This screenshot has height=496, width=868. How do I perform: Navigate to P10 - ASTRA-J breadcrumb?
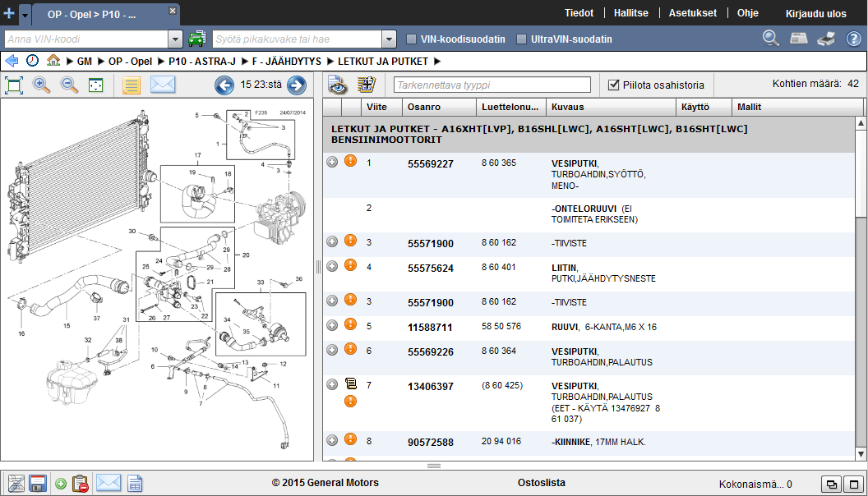pyautogui.click(x=202, y=62)
